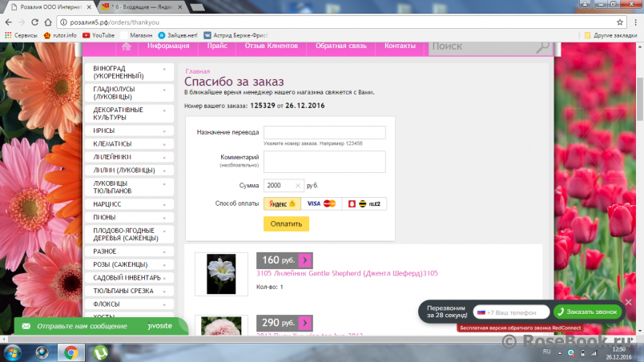Switch to the Яндекс mail browser tab
644x362 pixels.
coord(142,7)
